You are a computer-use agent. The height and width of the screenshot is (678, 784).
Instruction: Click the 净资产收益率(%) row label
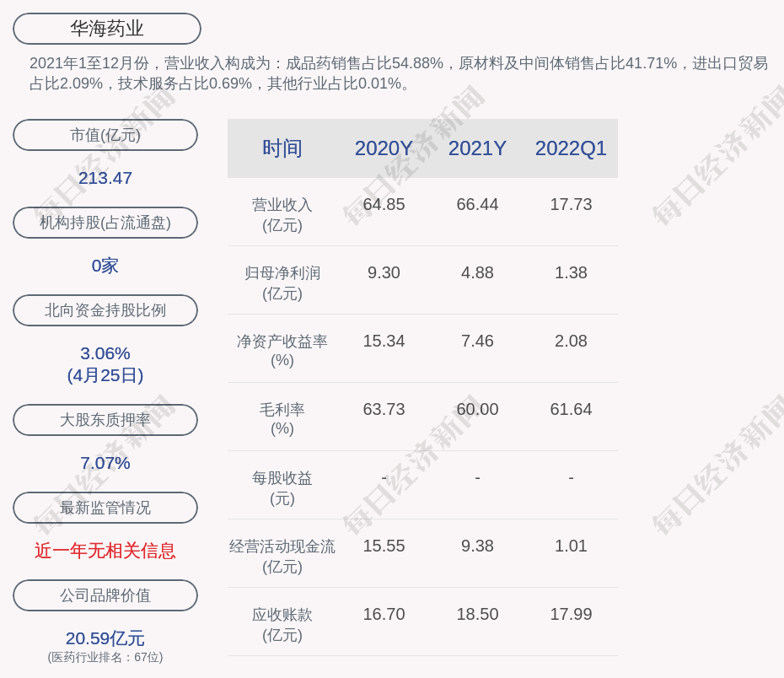(282, 351)
